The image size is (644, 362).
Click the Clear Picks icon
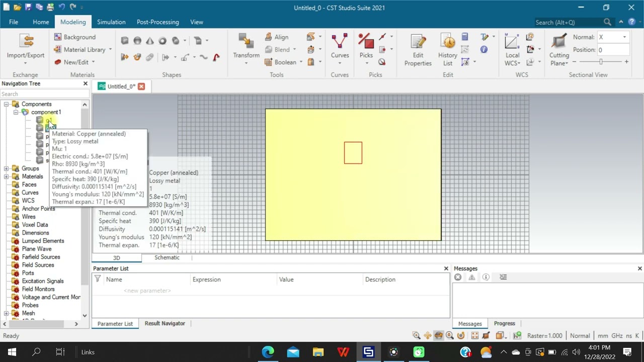click(382, 62)
